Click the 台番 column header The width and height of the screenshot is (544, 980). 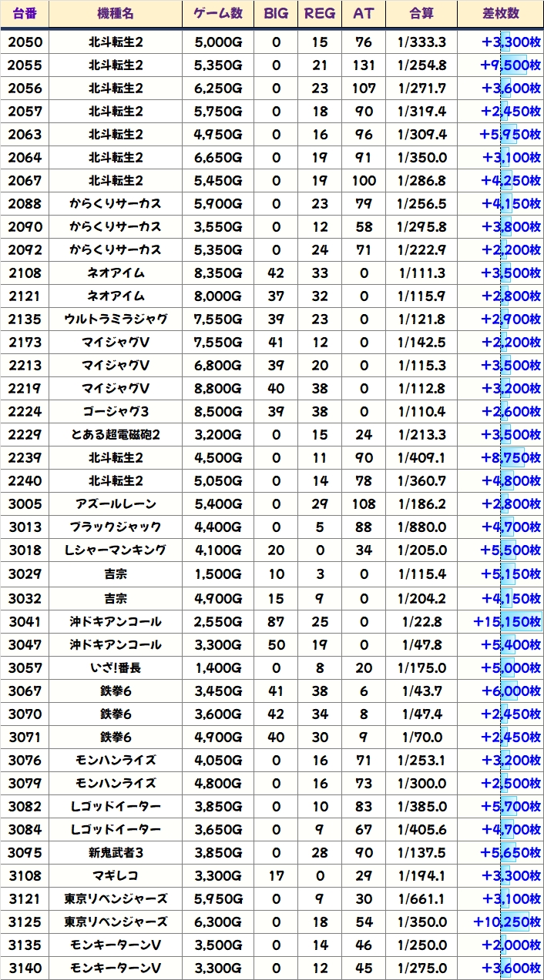[25, 14]
